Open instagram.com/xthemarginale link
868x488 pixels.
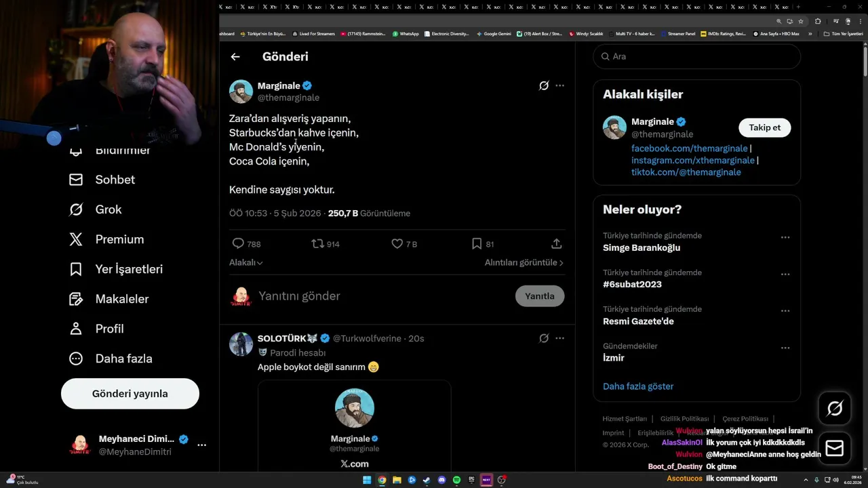point(692,161)
